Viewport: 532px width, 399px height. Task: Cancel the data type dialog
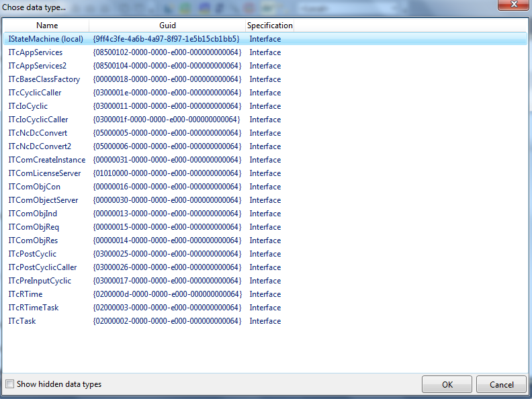(x=501, y=384)
